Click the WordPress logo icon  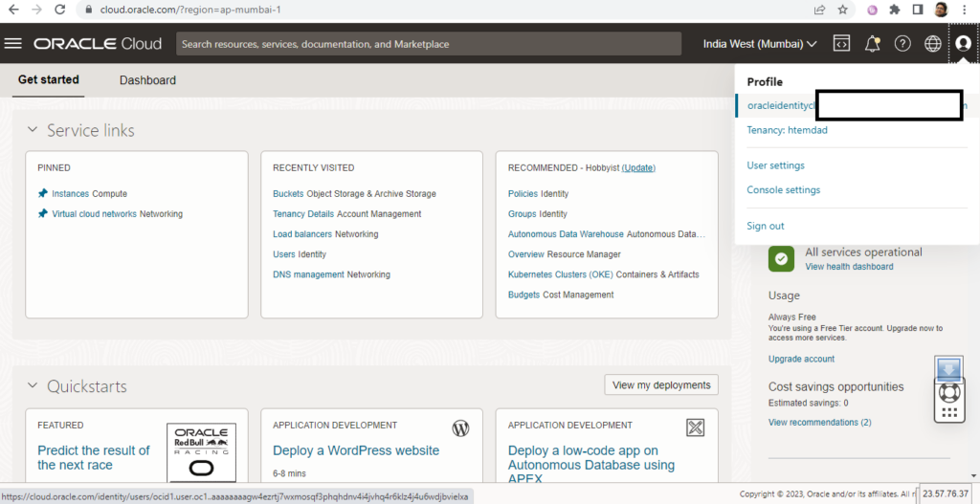coord(460,427)
